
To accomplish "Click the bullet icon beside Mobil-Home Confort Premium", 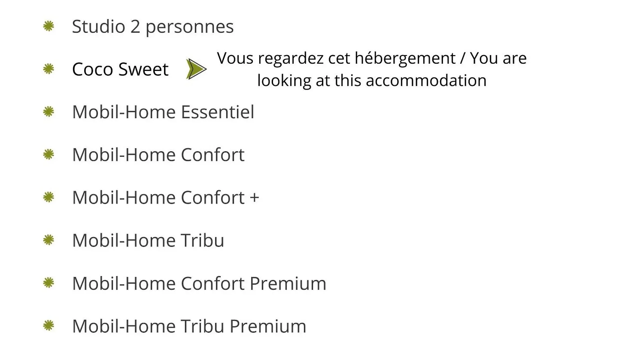I will [x=49, y=283].
